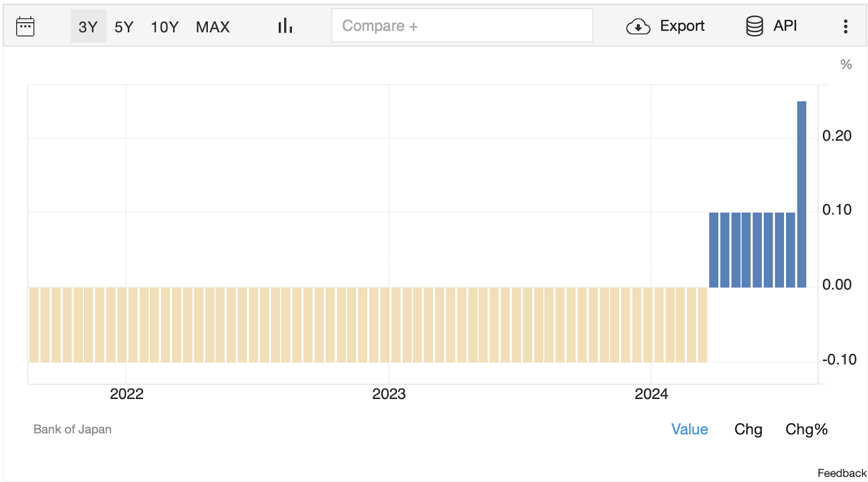Click the Bank of Japan source label
The width and height of the screenshot is (868, 482).
72,429
